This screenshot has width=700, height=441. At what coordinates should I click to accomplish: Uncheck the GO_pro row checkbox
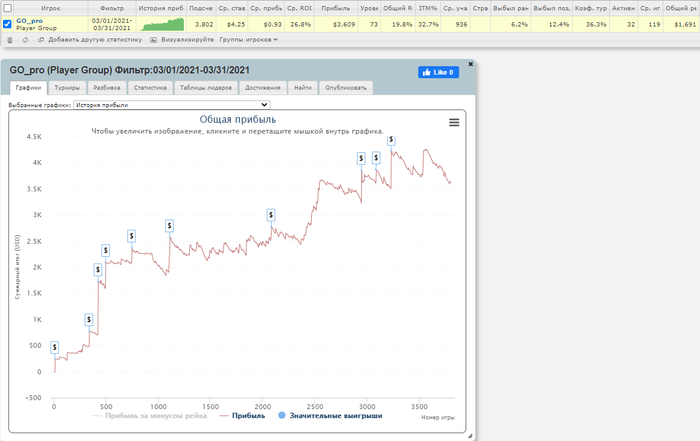(x=8, y=24)
